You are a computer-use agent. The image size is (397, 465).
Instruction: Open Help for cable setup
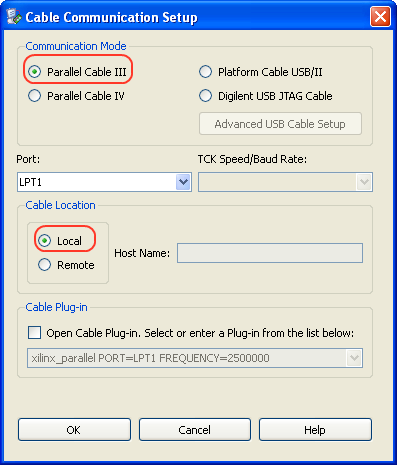point(315,430)
